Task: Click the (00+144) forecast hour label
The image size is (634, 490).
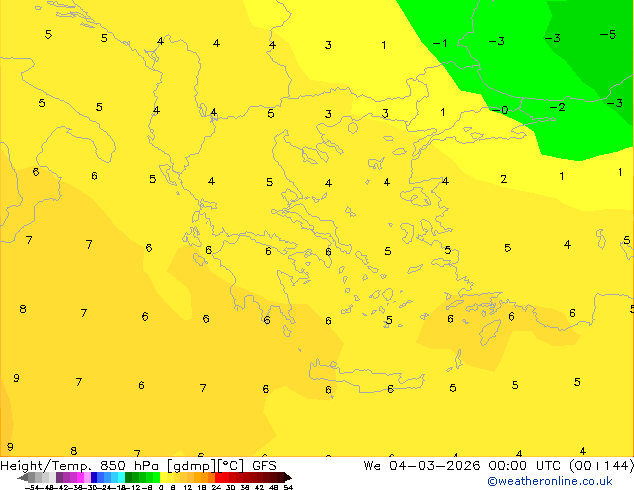Action: coord(602,466)
